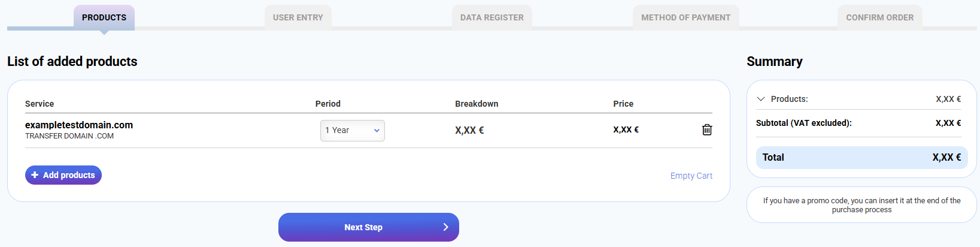Click the Subtotal (VAT excluded) row
This screenshot has height=247, width=980.
click(803, 123)
